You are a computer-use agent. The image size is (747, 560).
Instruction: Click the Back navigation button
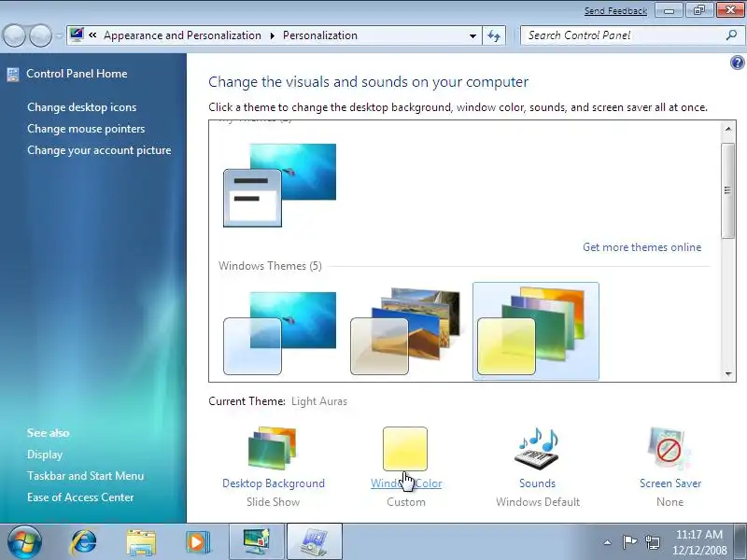[x=15, y=35]
